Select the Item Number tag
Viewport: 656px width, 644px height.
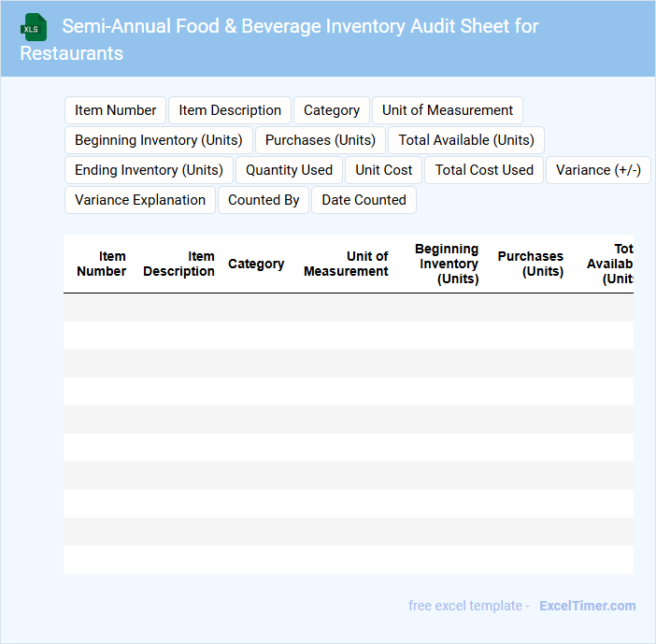point(115,110)
